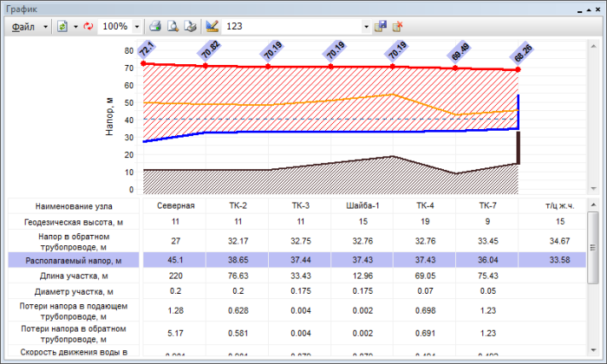
Task: Print the graph using the printer icon
Action: (155, 27)
